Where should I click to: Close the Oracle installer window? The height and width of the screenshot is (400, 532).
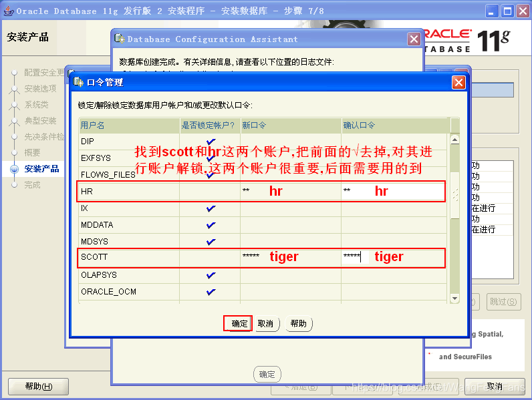tap(523, 11)
